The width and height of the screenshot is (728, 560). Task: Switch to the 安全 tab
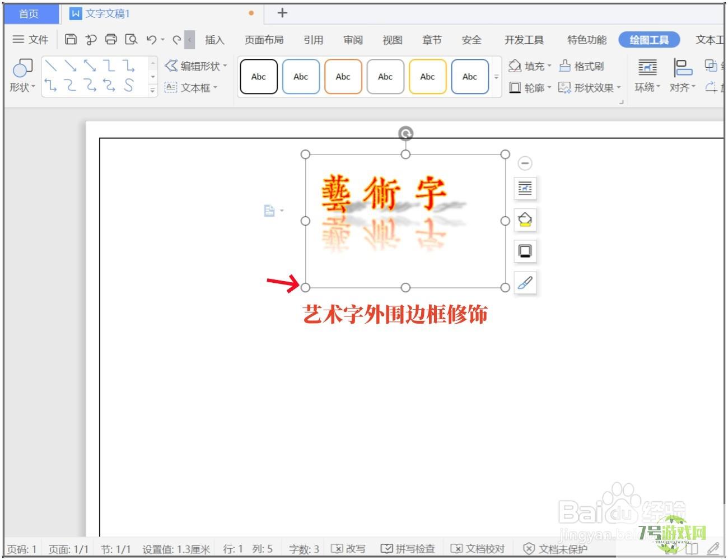pos(472,40)
